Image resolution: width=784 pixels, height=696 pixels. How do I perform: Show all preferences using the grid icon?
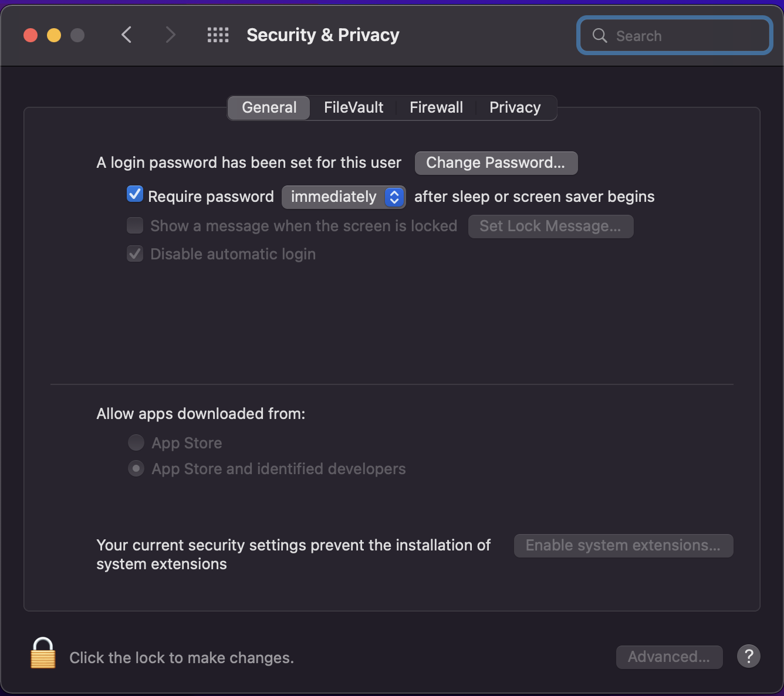(218, 35)
